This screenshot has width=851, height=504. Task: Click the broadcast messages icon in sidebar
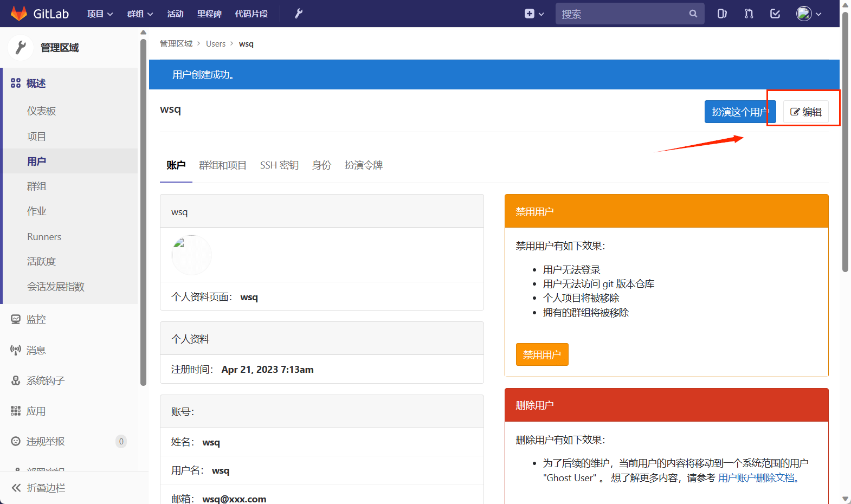tap(16, 350)
